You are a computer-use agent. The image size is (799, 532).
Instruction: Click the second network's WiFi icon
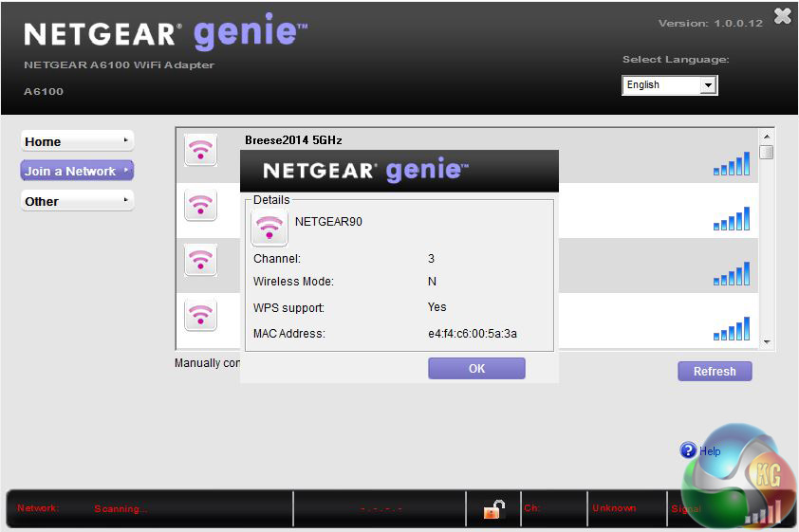pos(200,204)
